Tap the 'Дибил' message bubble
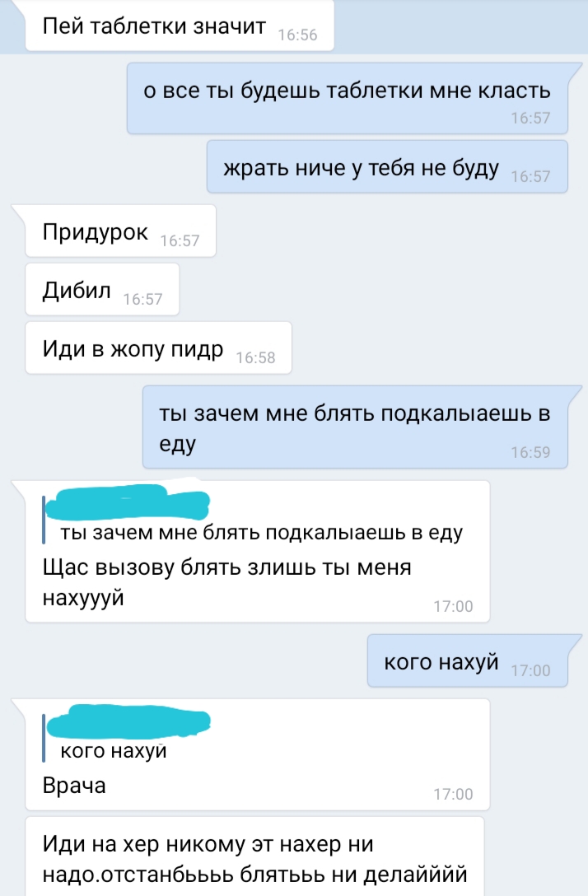 [102, 290]
